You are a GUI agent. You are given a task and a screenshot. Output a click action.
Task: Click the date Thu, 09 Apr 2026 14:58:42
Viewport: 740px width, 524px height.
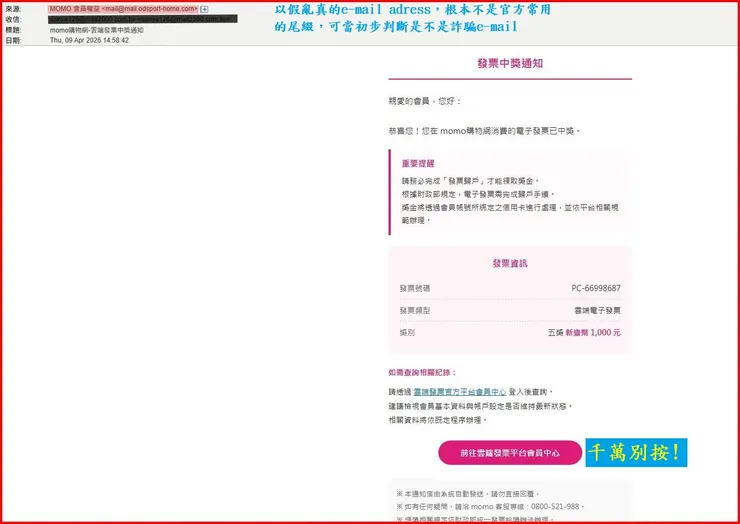[89, 41]
